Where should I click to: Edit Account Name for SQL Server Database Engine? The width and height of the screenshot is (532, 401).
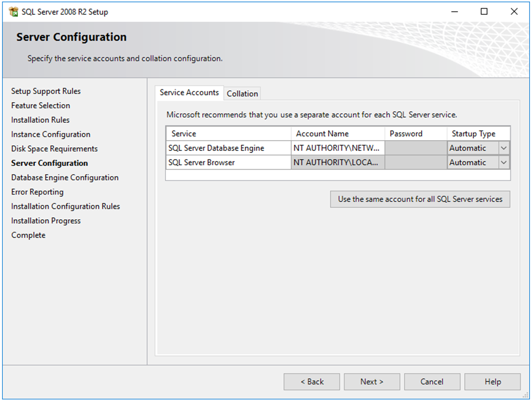coord(338,148)
